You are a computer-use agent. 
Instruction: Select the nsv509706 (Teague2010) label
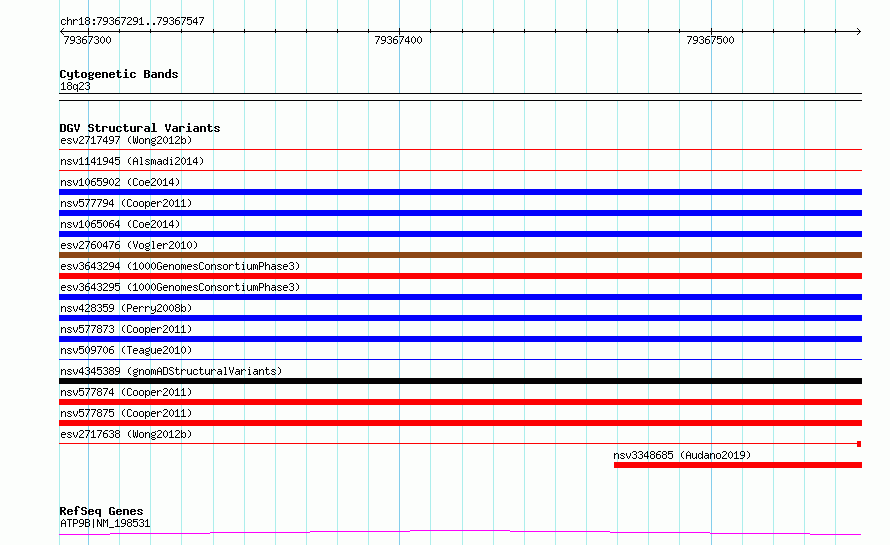coord(126,350)
